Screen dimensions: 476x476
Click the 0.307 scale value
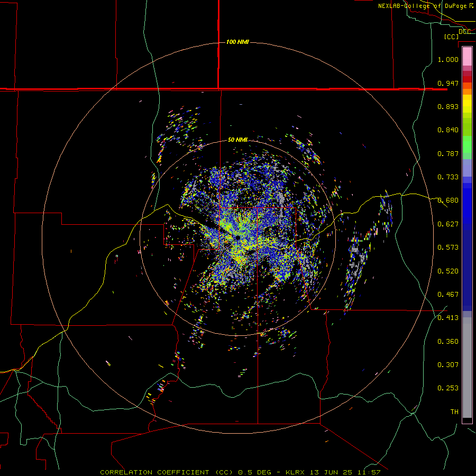tap(448, 365)
